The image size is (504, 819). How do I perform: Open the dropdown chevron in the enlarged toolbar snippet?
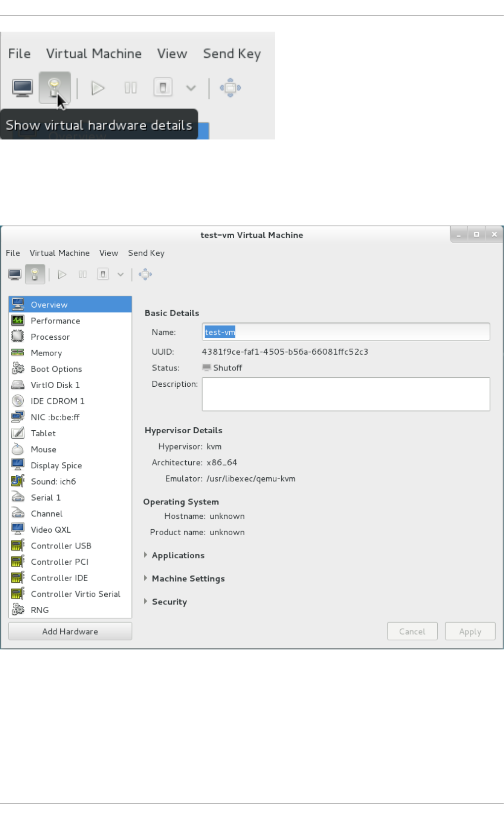[x=191, y=88]
